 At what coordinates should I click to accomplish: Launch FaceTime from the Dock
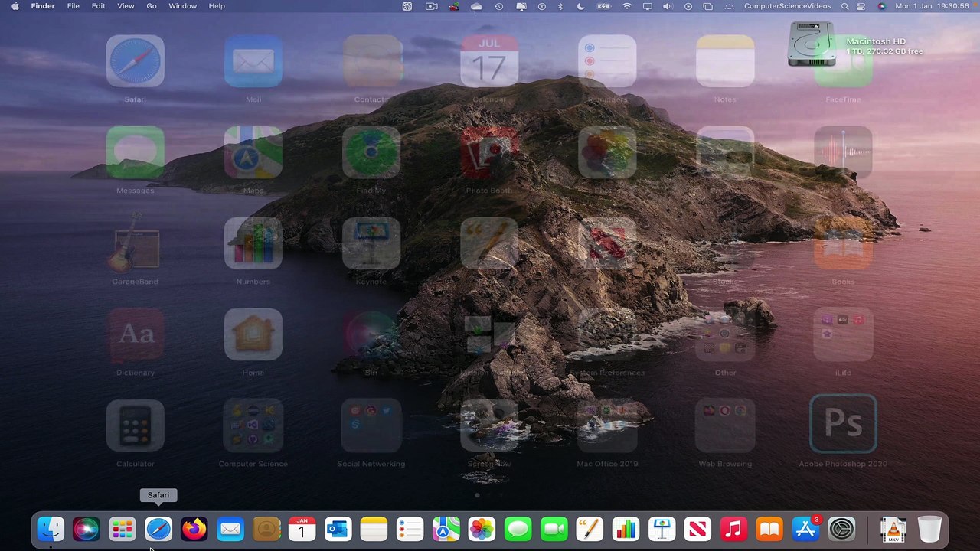coord(554,529)
